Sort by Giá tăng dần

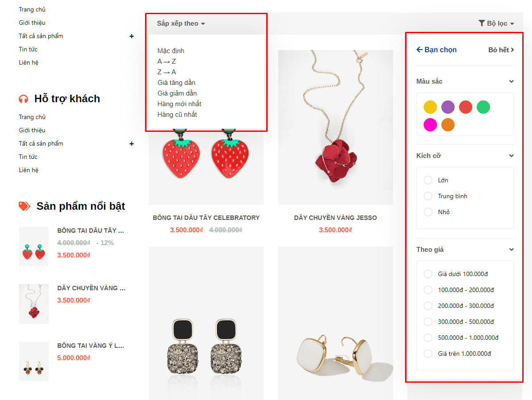[x=176, y=83]
